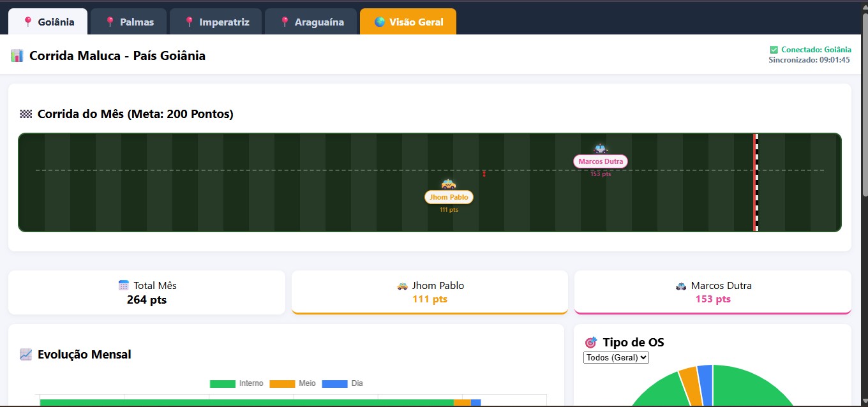Image resolution: width=868 pixels, height=407 pixels.
Task: Click the calendar icon next to Total Mês
Action: [124, 286]
